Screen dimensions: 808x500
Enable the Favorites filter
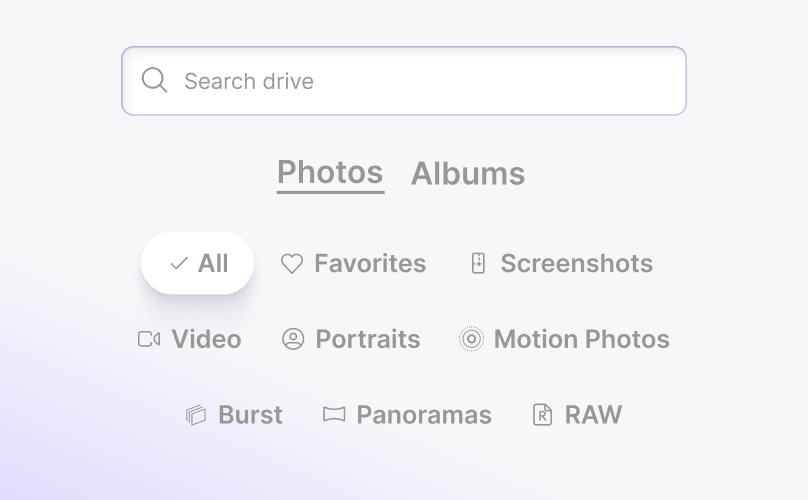(369, 264)
